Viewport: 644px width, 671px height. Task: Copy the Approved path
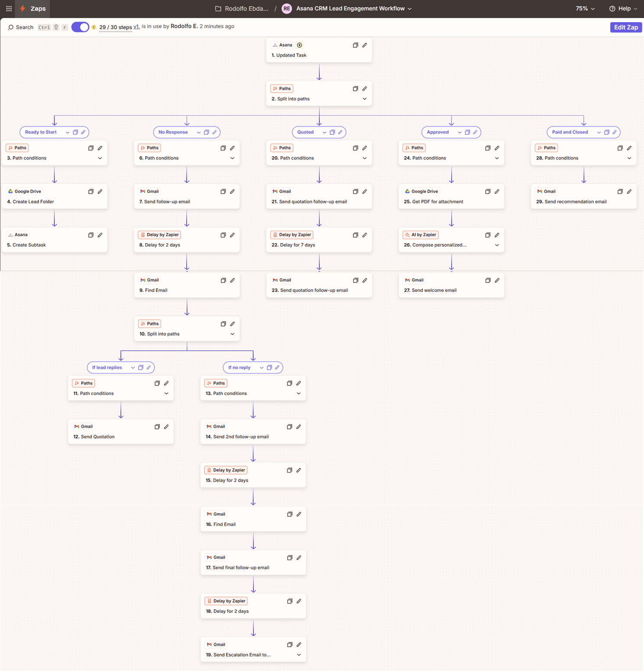point(467,132)
